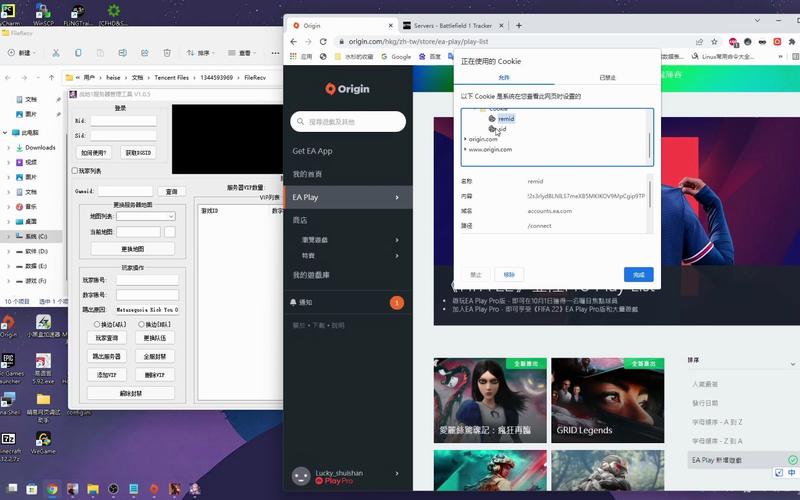
Task: Open the WeGame desktop shortcut
Action: (x=43, y=442)
